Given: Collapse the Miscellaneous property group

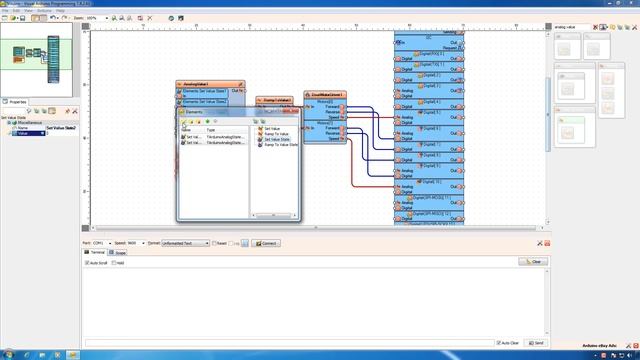Looking at the screenshot, I should click(9, 122).
